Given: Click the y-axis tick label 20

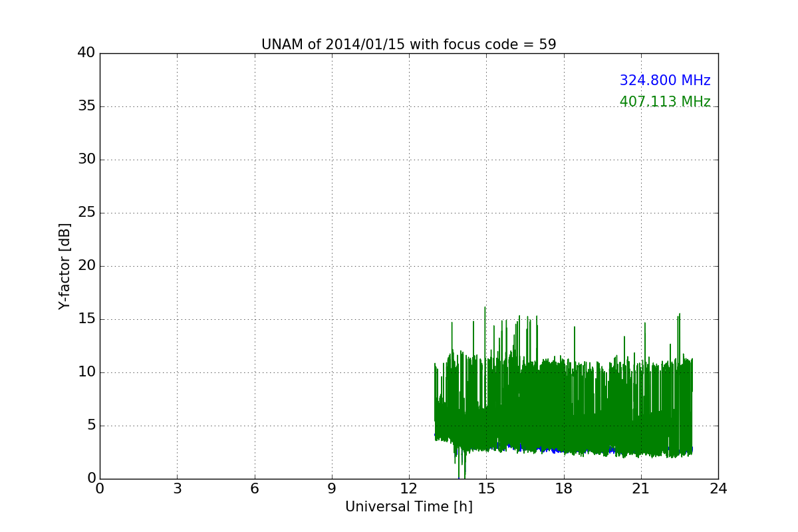Looking at the screenshot, I should pyautogui.click(x=86, y=266).
